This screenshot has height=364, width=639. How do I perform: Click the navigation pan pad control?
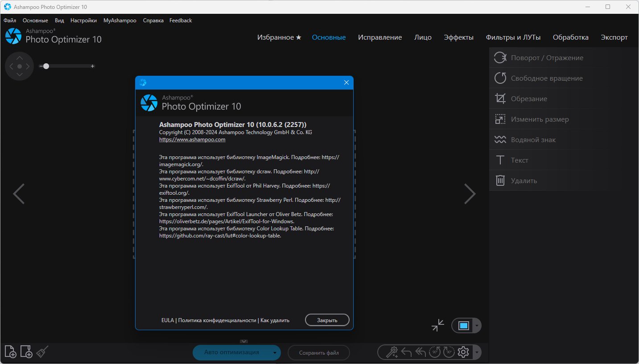click(19, 66)
